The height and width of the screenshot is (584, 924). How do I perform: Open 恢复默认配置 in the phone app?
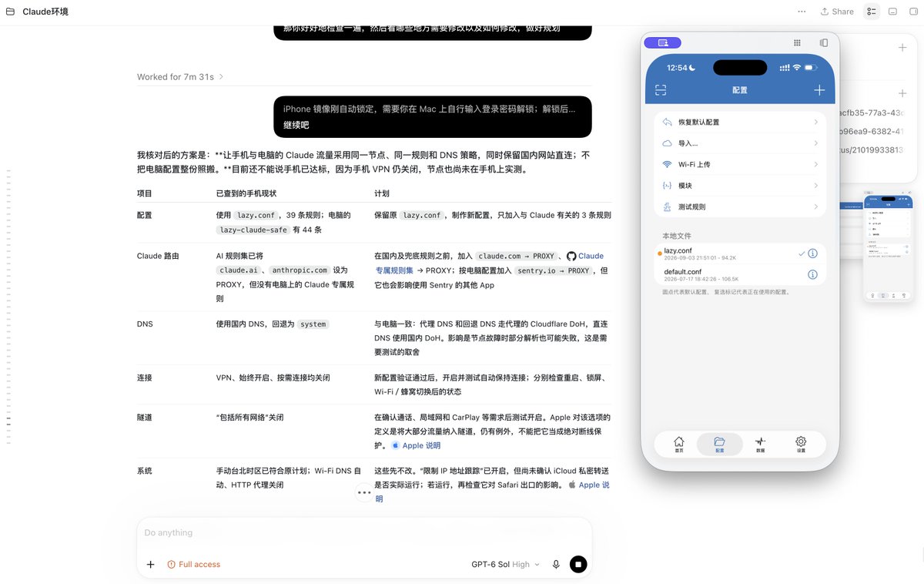[x=740, y=122]
